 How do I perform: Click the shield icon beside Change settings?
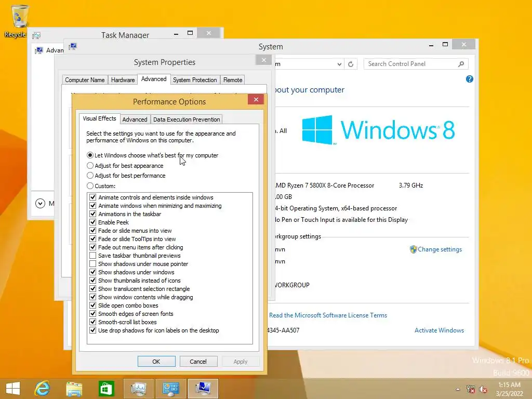coord(413,249)
